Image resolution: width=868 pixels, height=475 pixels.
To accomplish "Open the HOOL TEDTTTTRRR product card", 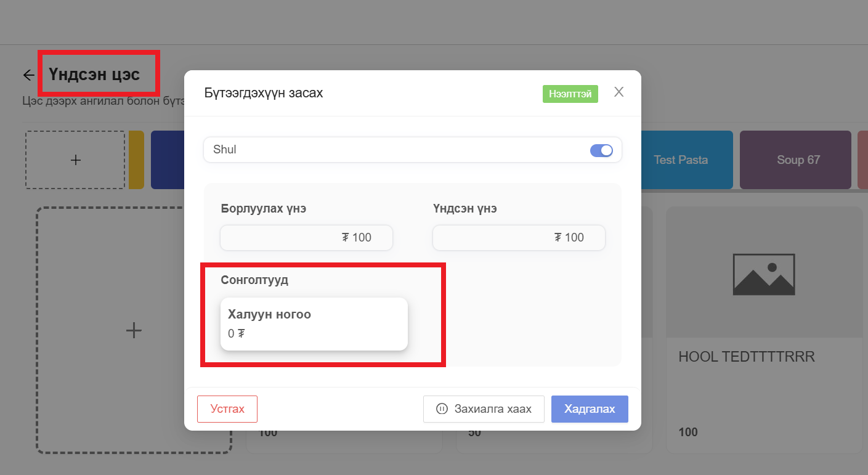I will (x=764, y=370).
